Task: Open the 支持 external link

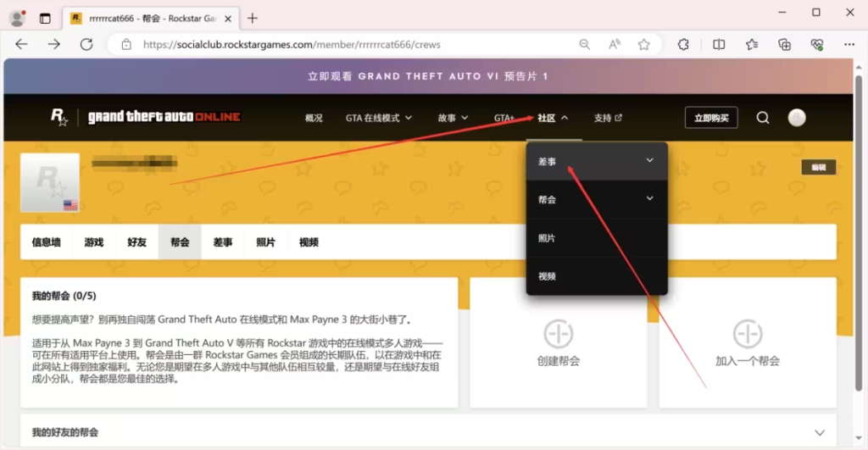Action: [608, 118]
